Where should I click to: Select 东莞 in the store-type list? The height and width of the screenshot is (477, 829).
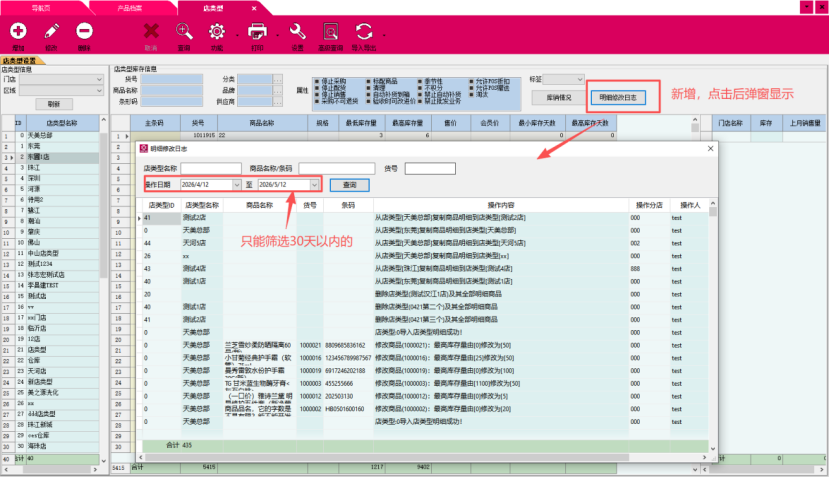[62, 146]
